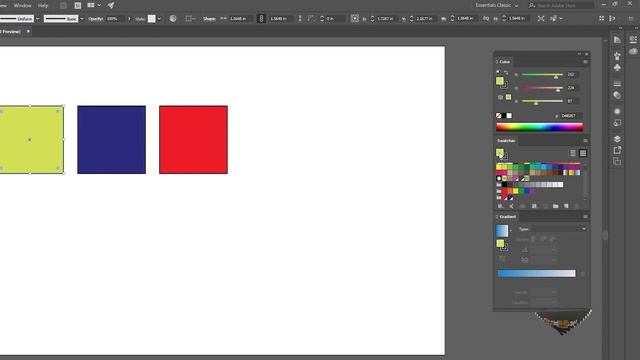Viewport: 640px width, 360px height.
Task: Click the GPU Performance rocket icon
Action: [x=111, y=5]
